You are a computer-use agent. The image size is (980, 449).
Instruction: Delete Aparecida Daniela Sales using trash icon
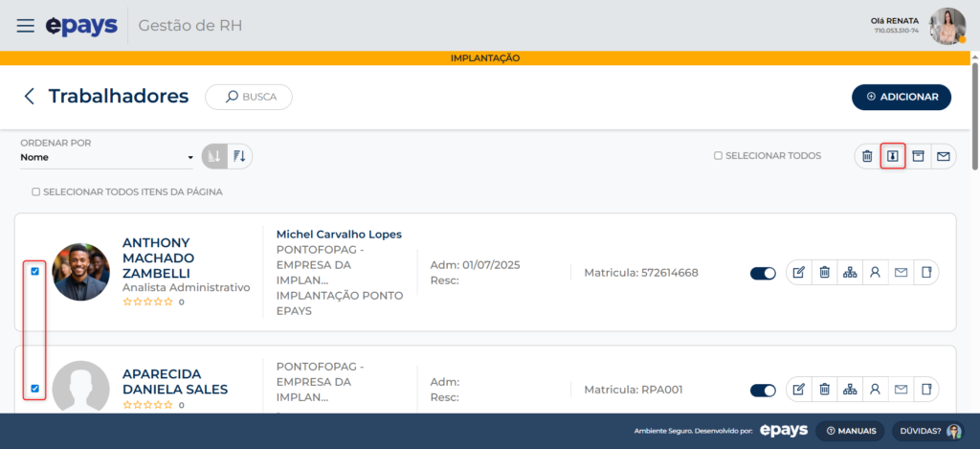pos(824,390)
